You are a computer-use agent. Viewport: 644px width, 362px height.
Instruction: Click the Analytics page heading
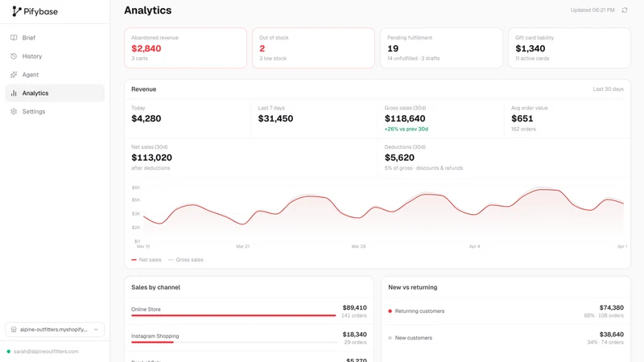pyautogui.click(x=148, y=10)
